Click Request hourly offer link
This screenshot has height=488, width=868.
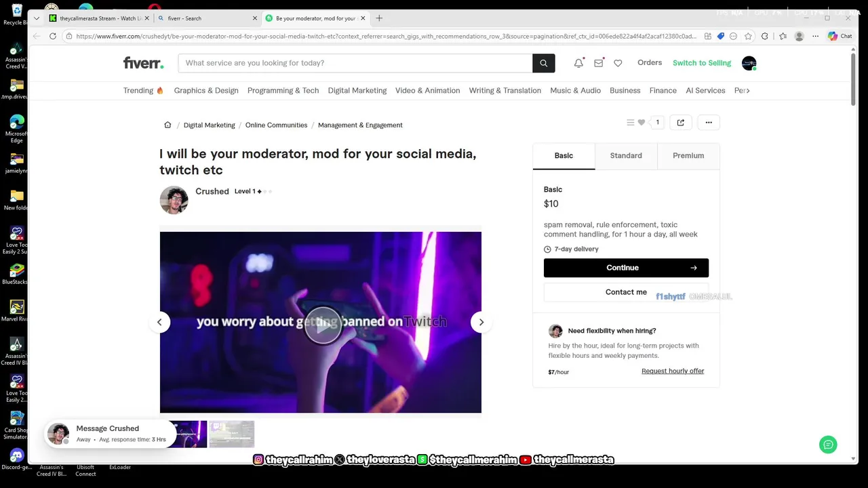pyautogui.click(x=673, y=371)
